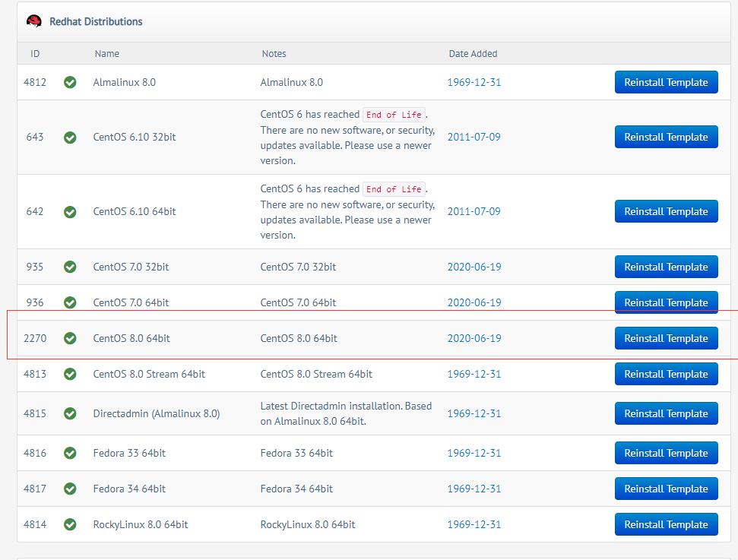Image resolution: width=738 pixels, height=560 pixels.
Task: Select ID 2270 cell
Action: [x=35, y=338]
